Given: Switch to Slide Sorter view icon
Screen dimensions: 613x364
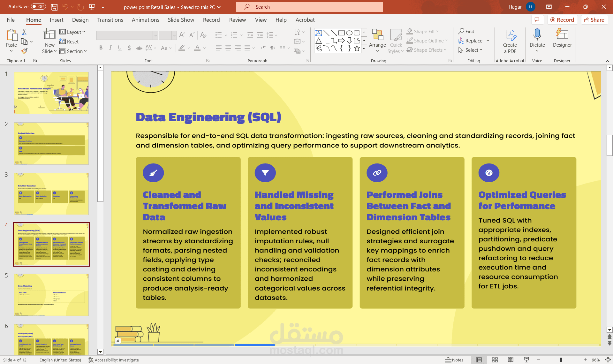Looking at the screenshot, I should point(495,360).
